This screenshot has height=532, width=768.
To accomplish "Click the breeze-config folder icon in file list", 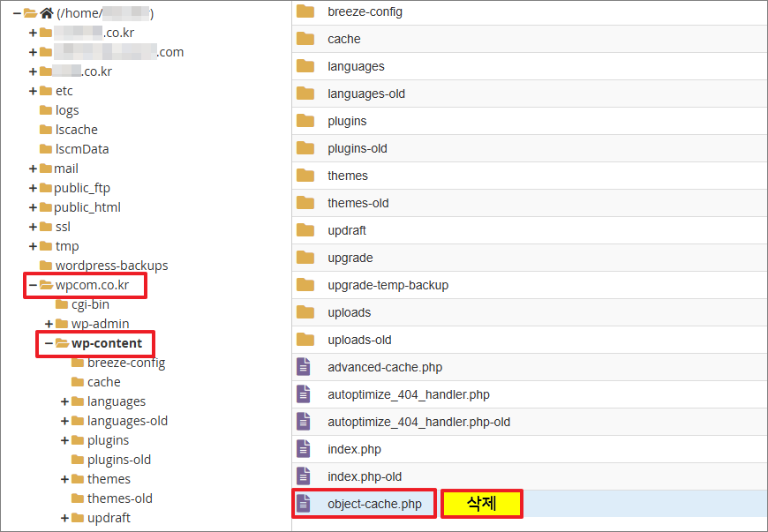I will pos(305,11).
